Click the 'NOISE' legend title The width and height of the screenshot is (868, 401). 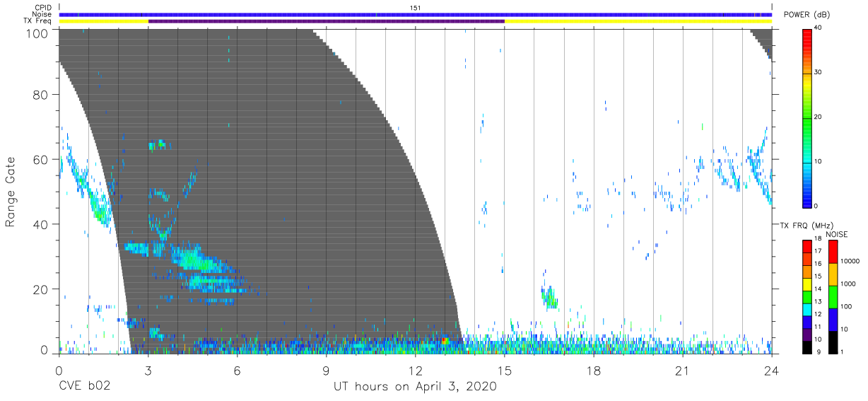click(x=836, y=234)
